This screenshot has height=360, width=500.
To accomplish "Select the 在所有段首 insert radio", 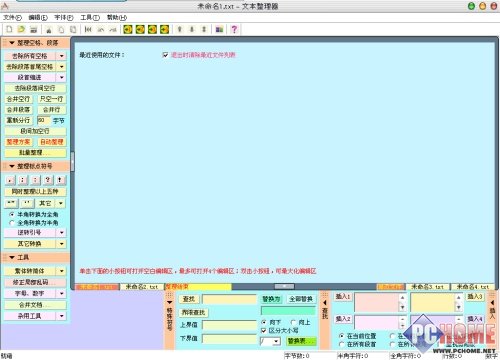I will (x=341, y=344).
